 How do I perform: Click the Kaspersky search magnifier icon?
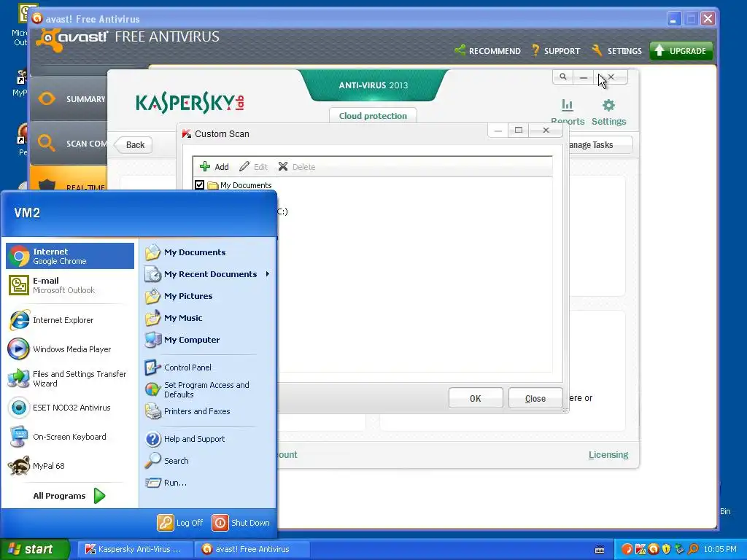[x=562, y=77]
